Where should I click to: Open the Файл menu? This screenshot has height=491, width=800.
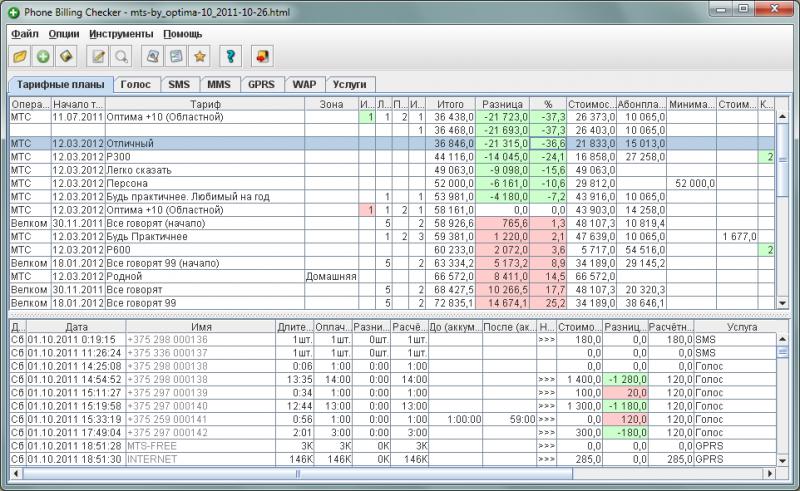point(24,34)
